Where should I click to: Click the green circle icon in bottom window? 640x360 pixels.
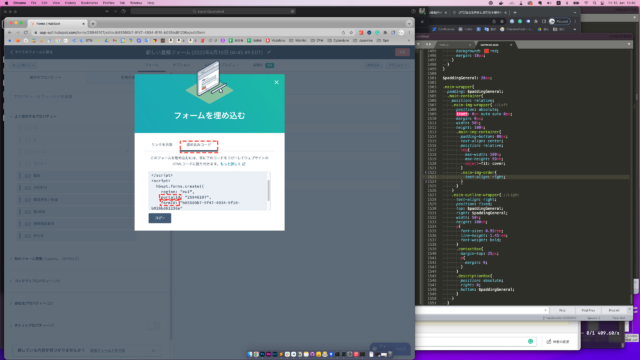point(530,341)
